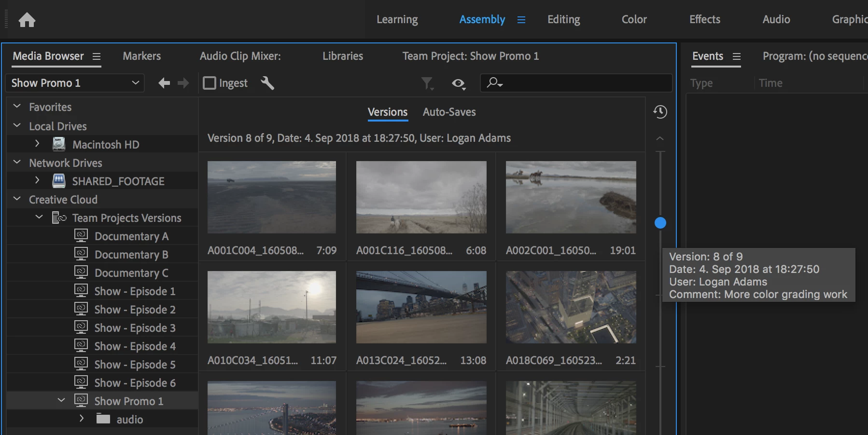Select hazy sun clip A010C034 thumbnail
The width and height of the screenshot is (868, 435).
(272, 307)
